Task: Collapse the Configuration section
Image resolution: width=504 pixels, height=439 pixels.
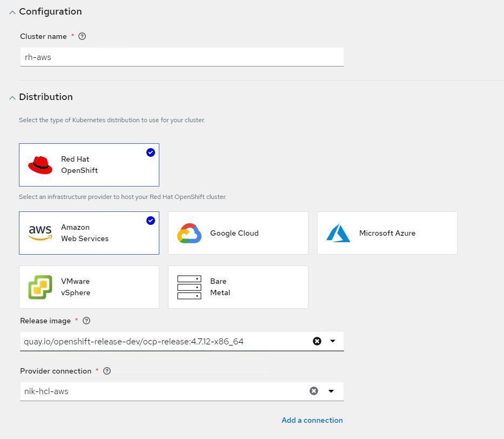Action: pos(12,12)
